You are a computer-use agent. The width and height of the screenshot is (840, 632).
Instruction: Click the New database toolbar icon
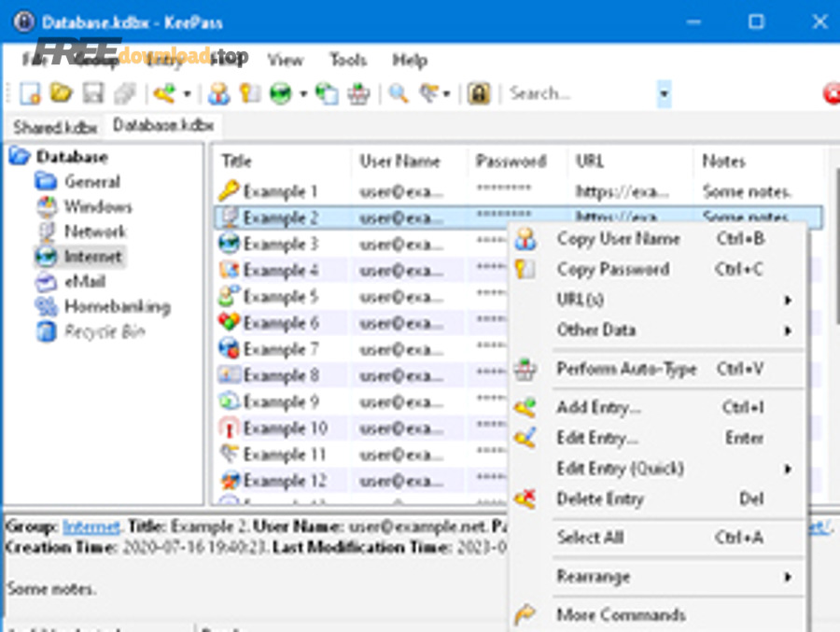pos(31,93)
